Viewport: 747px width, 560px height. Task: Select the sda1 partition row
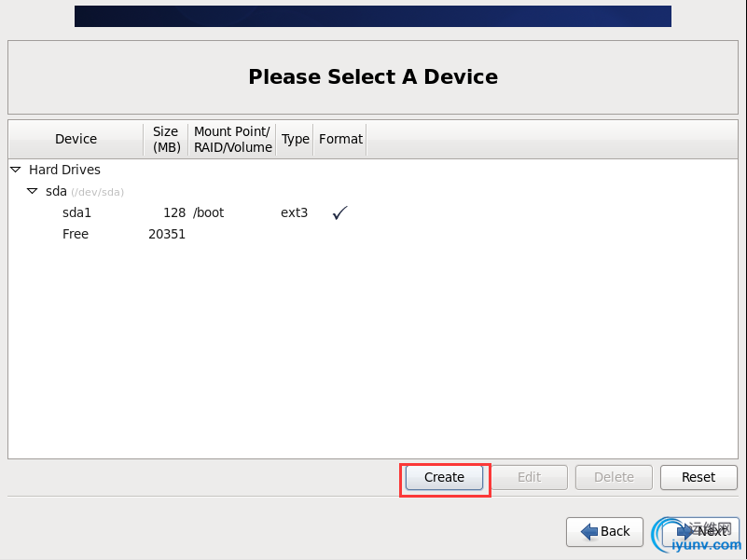click(x=372, y=212)
